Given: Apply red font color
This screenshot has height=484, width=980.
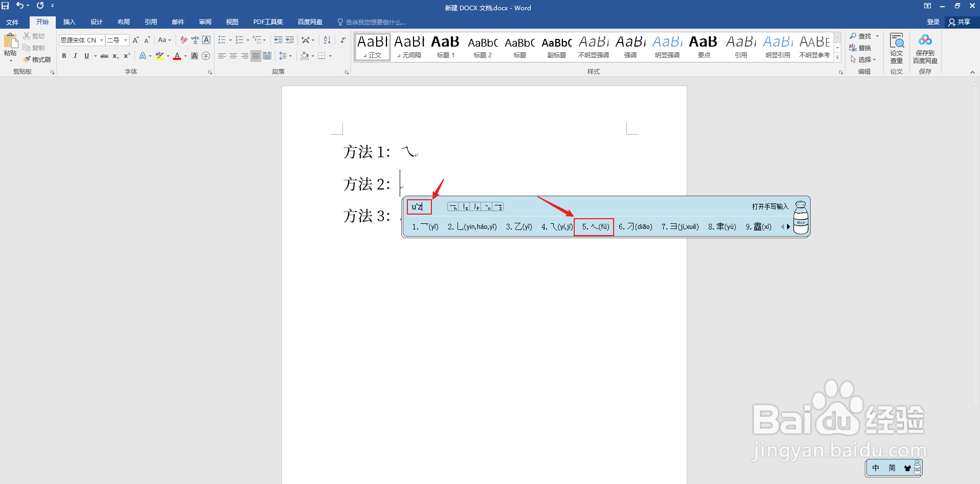Looking at the screenshot, I should click(177, 56).
